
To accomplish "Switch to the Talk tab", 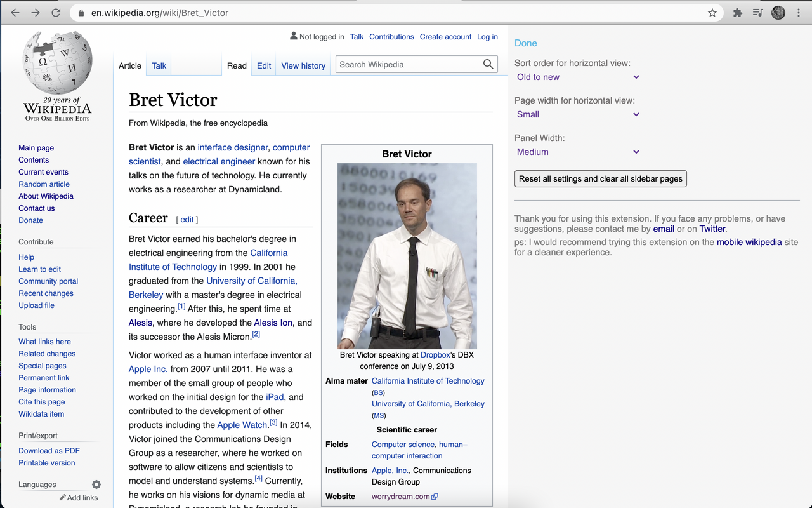I will click(159, 65).
